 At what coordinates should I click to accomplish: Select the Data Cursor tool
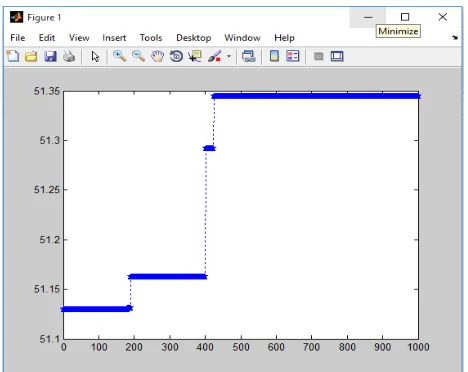pyautogui.click(x=195, y=56)
